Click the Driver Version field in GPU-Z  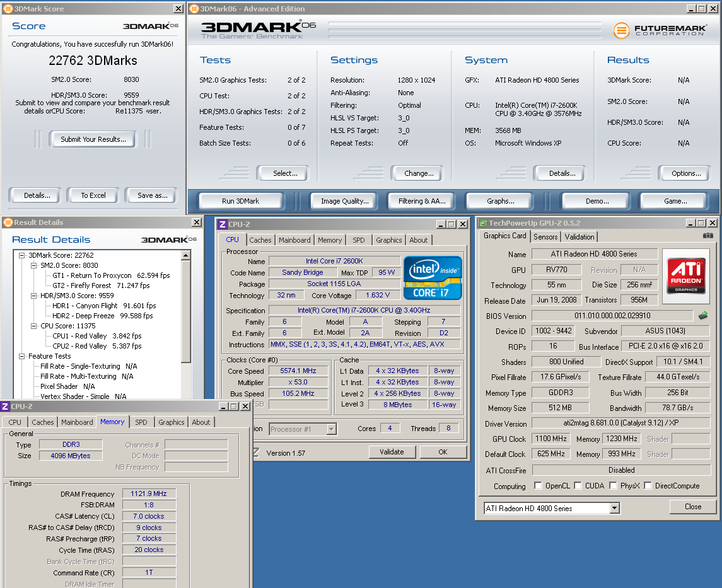click(620, 423)
